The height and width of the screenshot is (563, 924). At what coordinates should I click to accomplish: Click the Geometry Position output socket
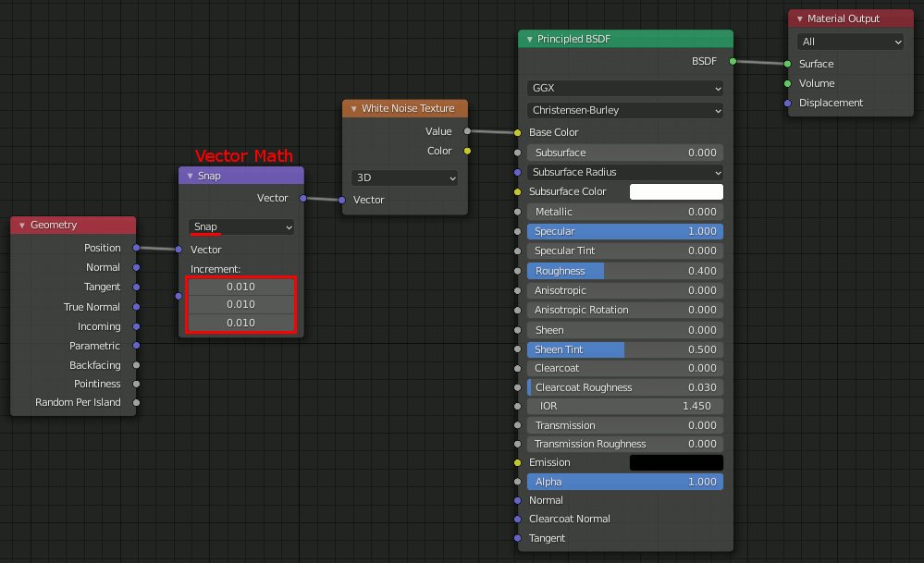point(136,248)
